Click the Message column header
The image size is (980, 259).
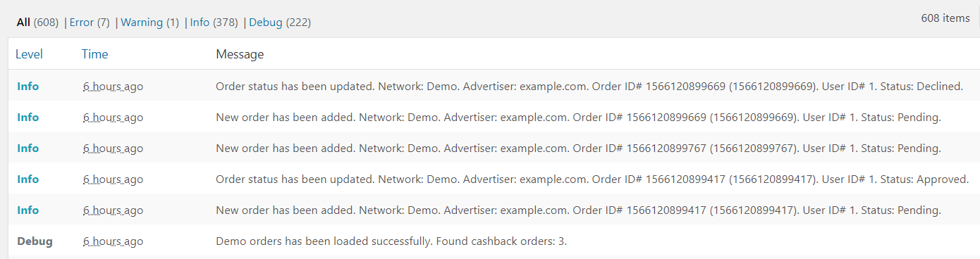(x=240, y=54)
